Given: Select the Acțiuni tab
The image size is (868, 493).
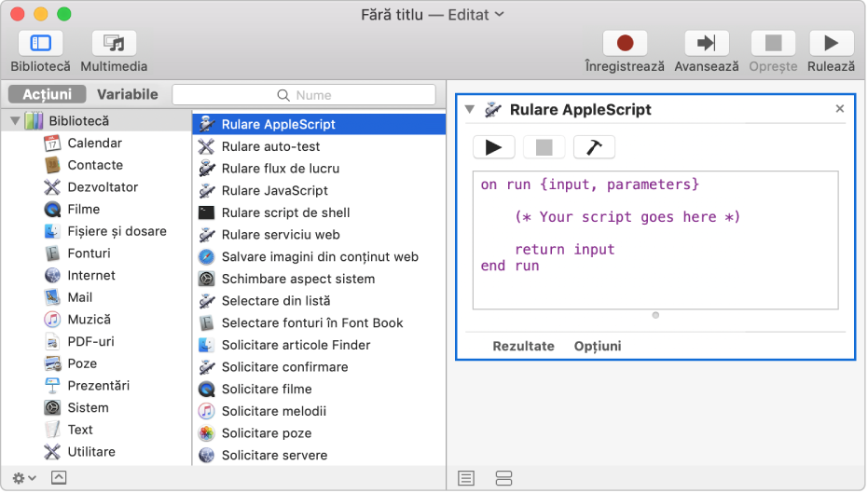Looking at the screenshot, I should 47,94.
